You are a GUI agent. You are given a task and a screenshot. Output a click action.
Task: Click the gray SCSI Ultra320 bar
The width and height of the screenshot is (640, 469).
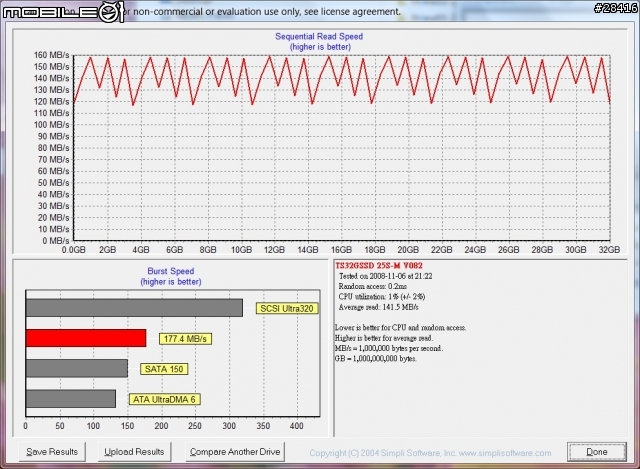134,308
